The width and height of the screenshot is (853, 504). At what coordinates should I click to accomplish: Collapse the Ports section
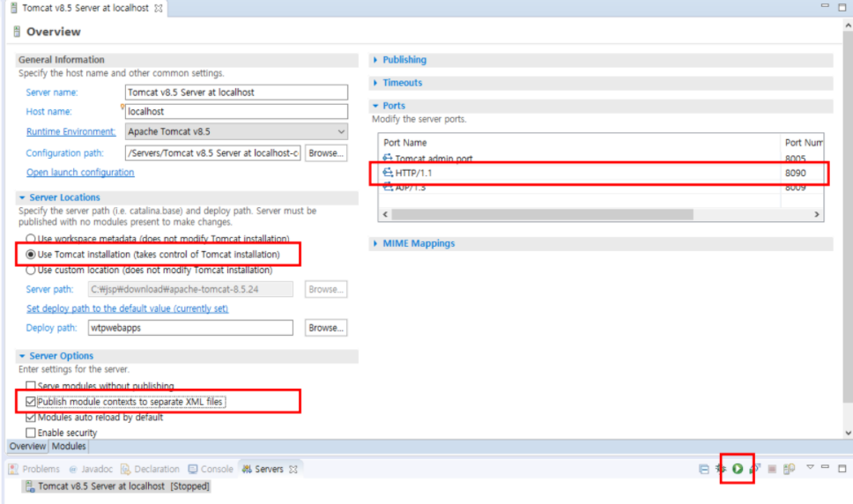[x=375, y=106]
